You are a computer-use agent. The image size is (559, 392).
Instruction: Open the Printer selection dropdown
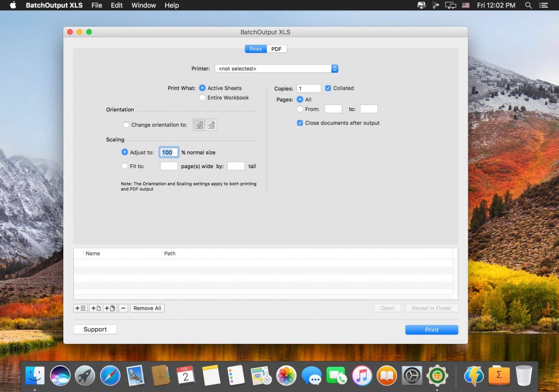click(276, 68)
